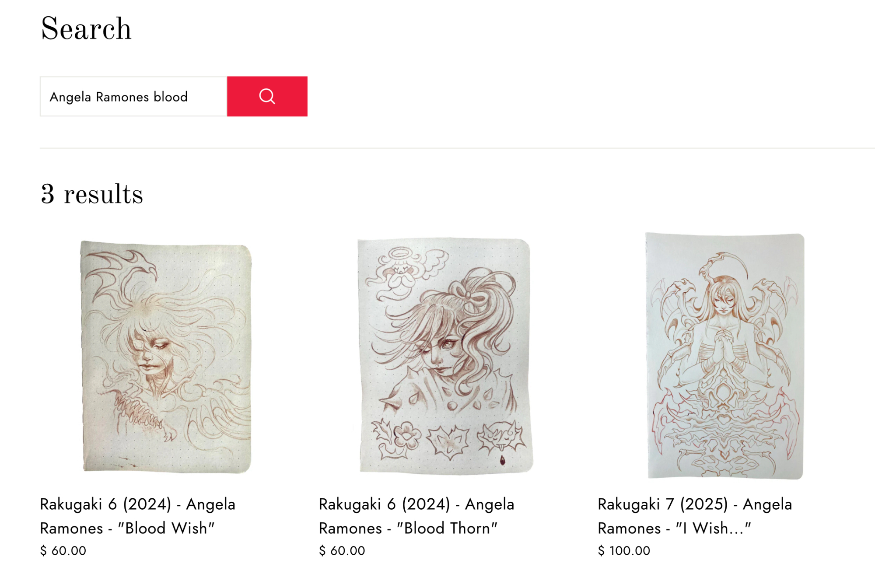Click the blood drop in the Blood Thorn sketch
The image size is (875, 588).
502,460
